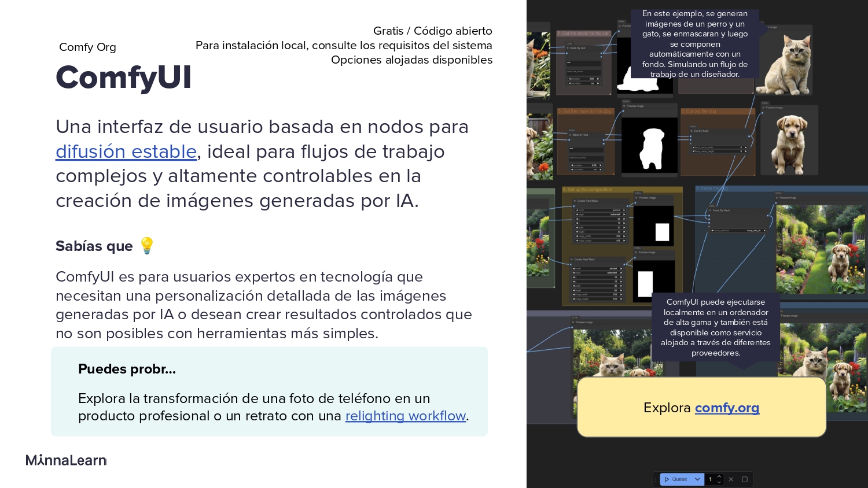Click the 'Sabías que' heading
Viewport: 868px width, 488px height.
(x=94, y=246)
